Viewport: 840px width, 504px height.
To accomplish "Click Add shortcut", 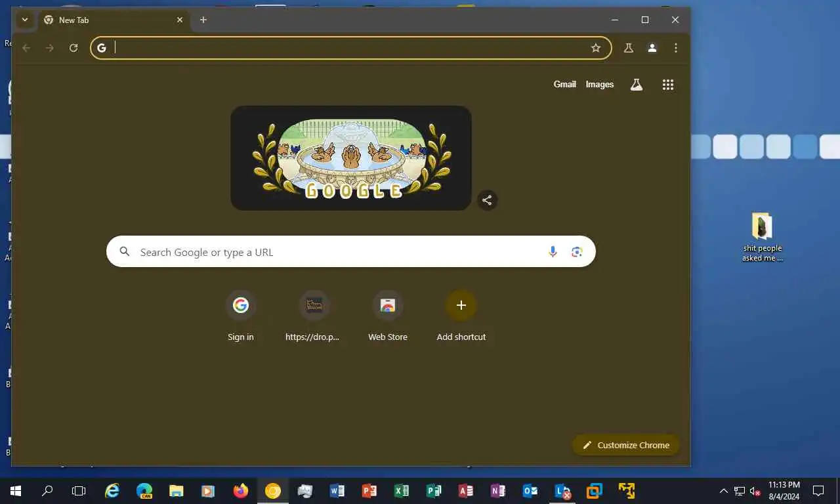I will coord(461,316).
